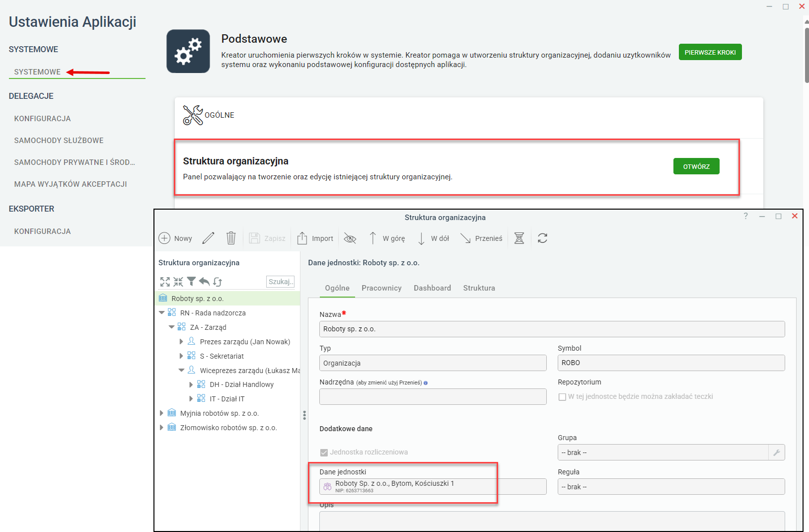Open the Grupa dropdown
809x532 pixels.
point(663,453)
